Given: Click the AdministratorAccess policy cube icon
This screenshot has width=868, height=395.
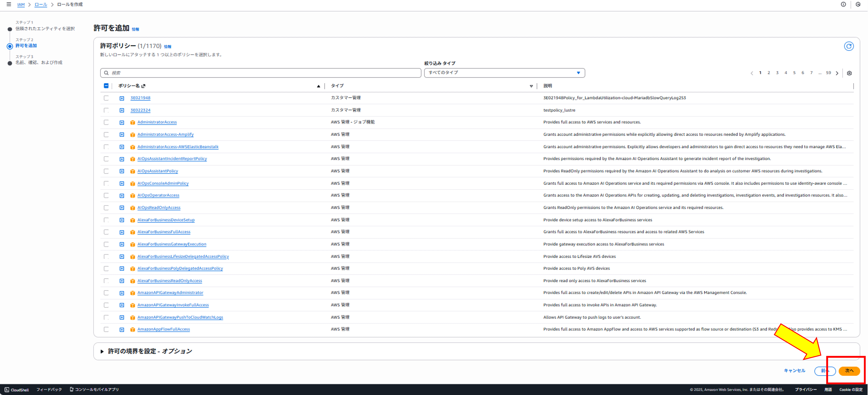Looking at the screenshot, I should [x=133, y=123].
